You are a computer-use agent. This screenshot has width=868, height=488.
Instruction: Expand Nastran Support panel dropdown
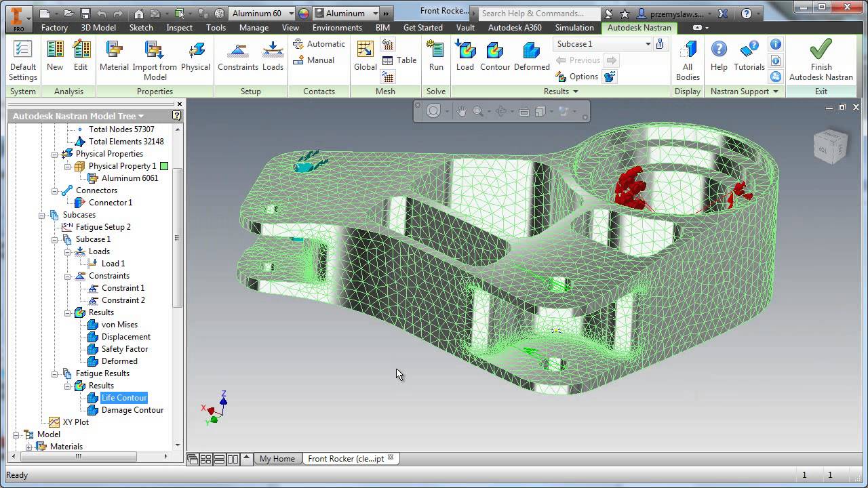(775, 91)
